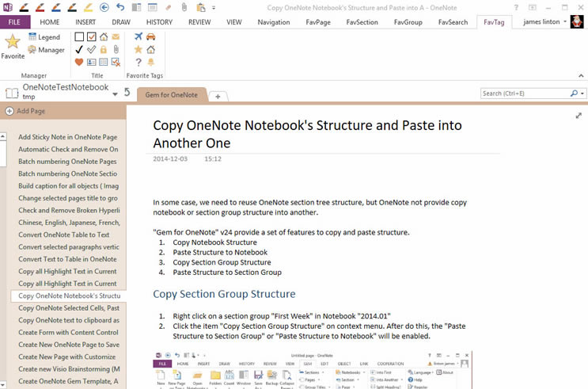Select the orange car favorite tag
Image resolution: width=588 pixels, height=389 pixels.
(x=151, y=36)
